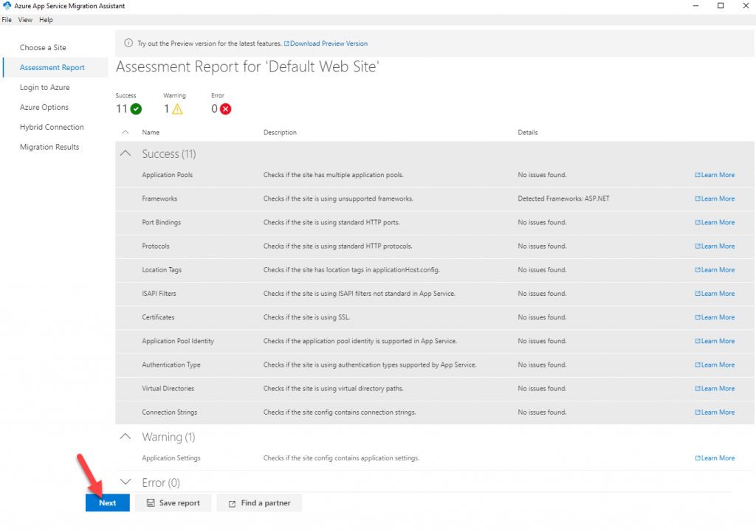Click the Error count 0
The height and width of the screenshot is (532, 756).
pos(214,109)
